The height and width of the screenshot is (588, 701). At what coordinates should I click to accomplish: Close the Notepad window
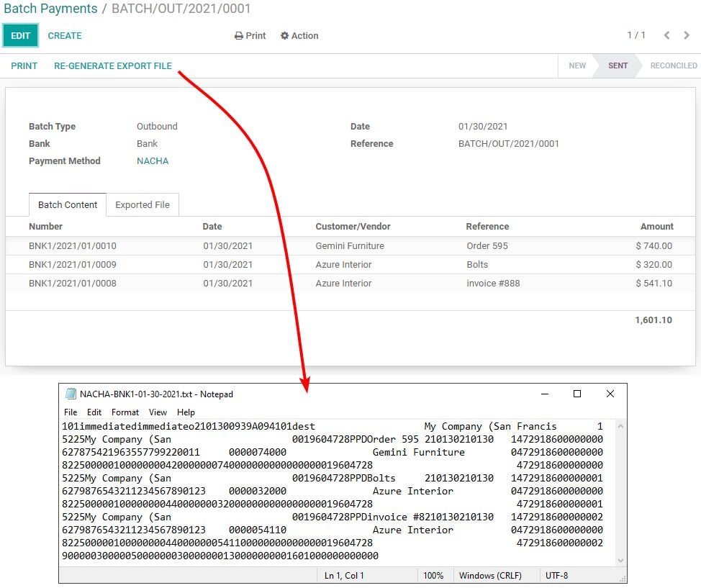(x=610, y=394)
